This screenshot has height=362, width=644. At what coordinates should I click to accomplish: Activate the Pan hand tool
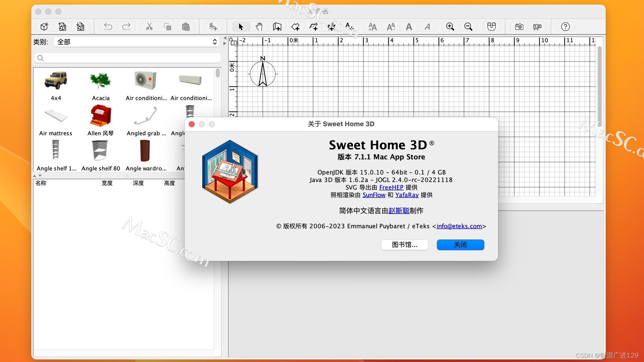(259, 26)
